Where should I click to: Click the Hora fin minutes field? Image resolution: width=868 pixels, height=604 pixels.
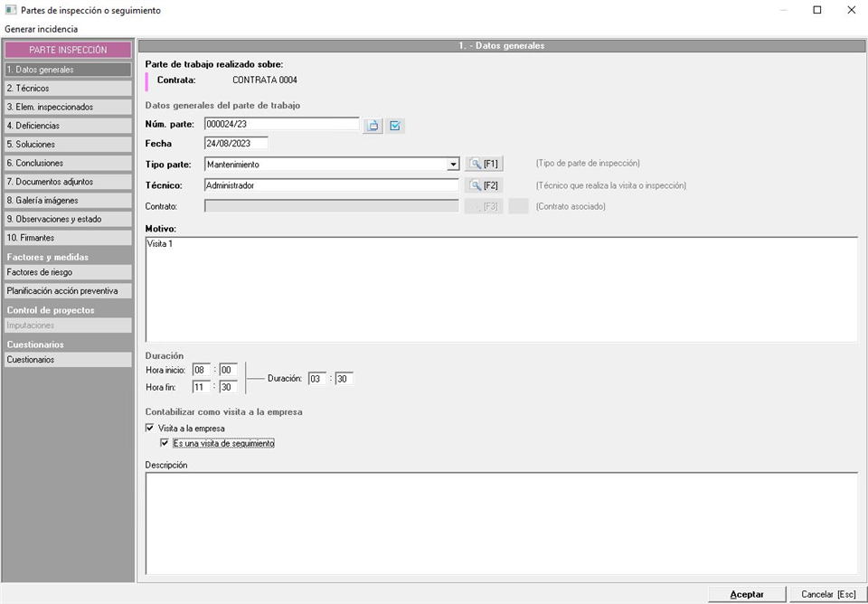(x=229, y=387)
